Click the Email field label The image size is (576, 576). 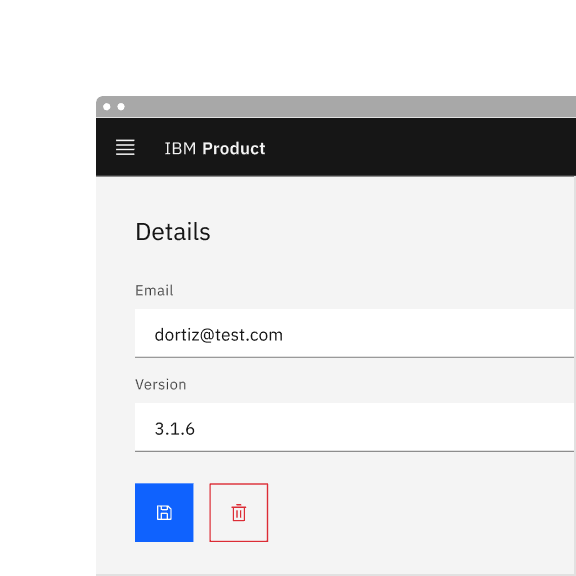pos(154,290)
